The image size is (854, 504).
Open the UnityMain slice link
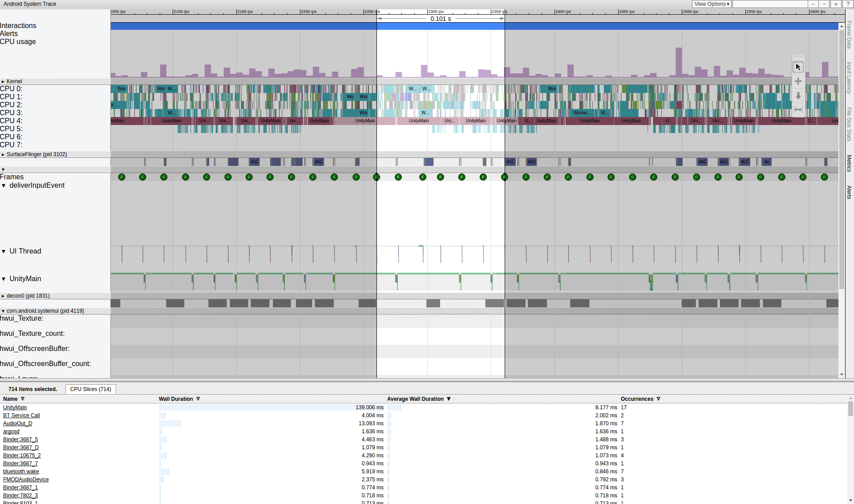(15, 407)
